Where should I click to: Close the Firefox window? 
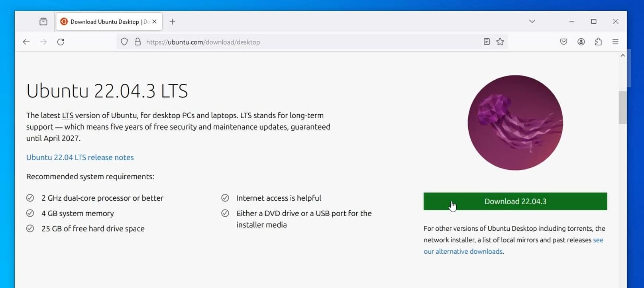(616, 21)
